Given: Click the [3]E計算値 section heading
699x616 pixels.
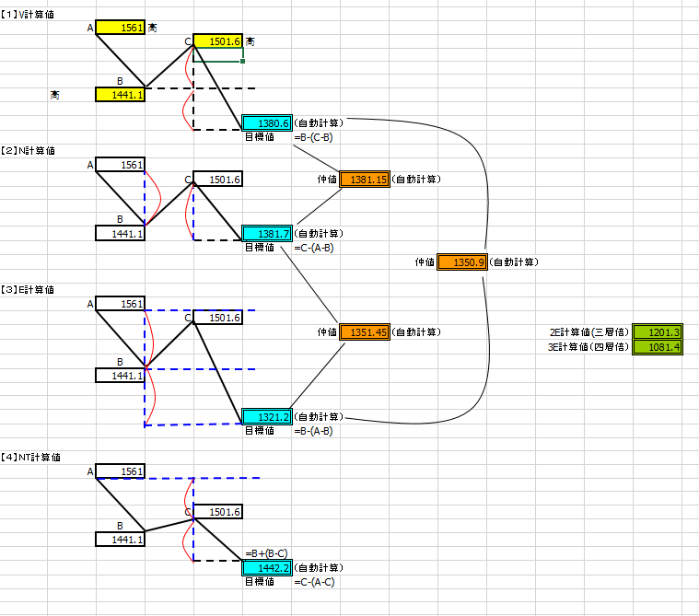Looking at the screenshot, I should pos(29,289).
